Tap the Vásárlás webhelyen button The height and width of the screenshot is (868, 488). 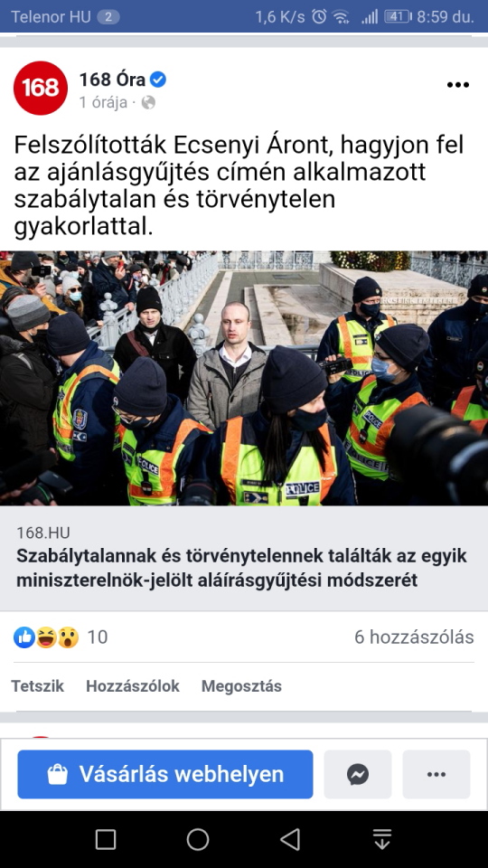point(165,774)
